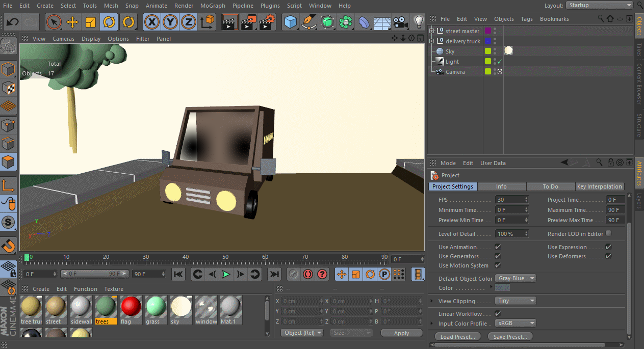Switch to Points mode

pos(9,125)
